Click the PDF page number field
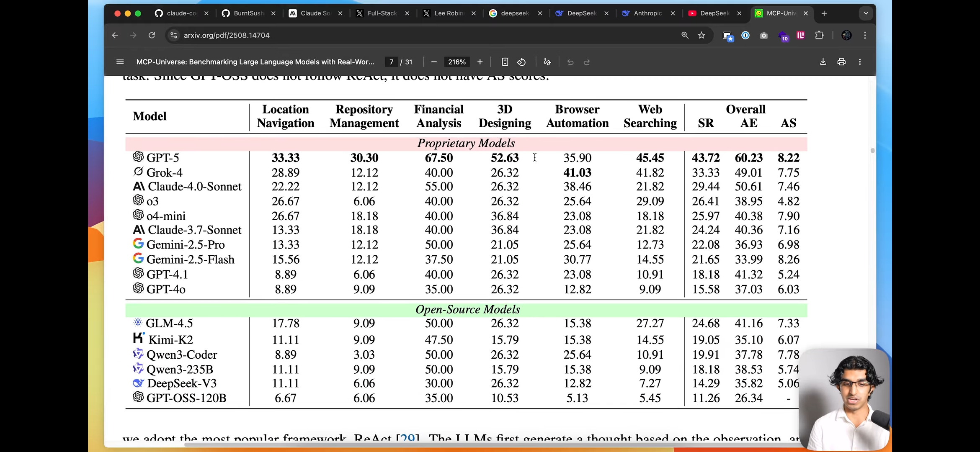This screenshot has height=452, width=980. tap(391, 62)
